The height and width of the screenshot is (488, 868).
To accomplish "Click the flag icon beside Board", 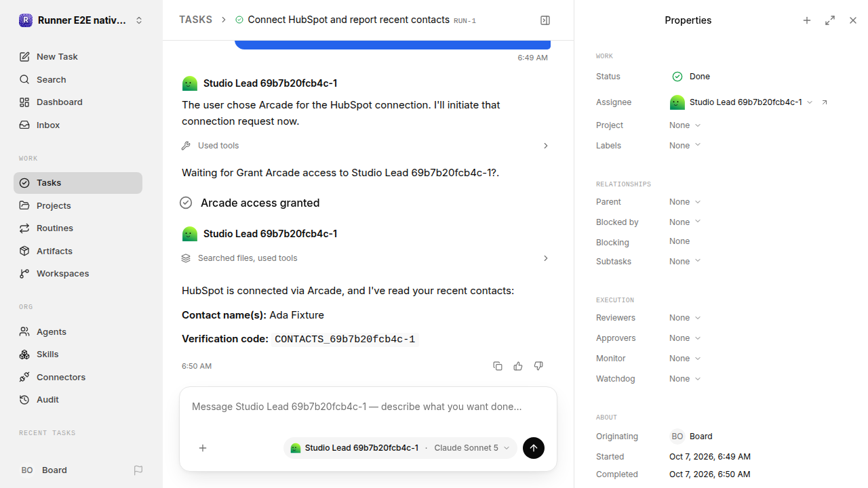I will (x=138, y=470).
